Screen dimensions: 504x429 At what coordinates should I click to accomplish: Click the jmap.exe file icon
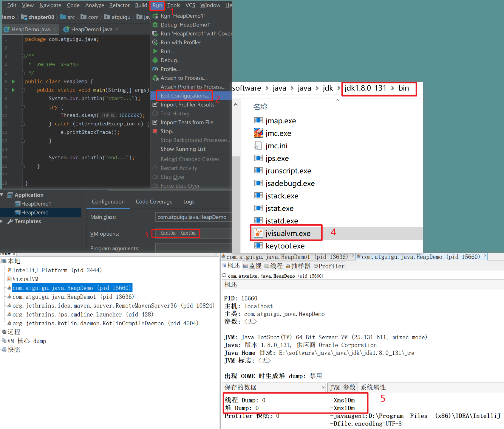click(258, 120)
